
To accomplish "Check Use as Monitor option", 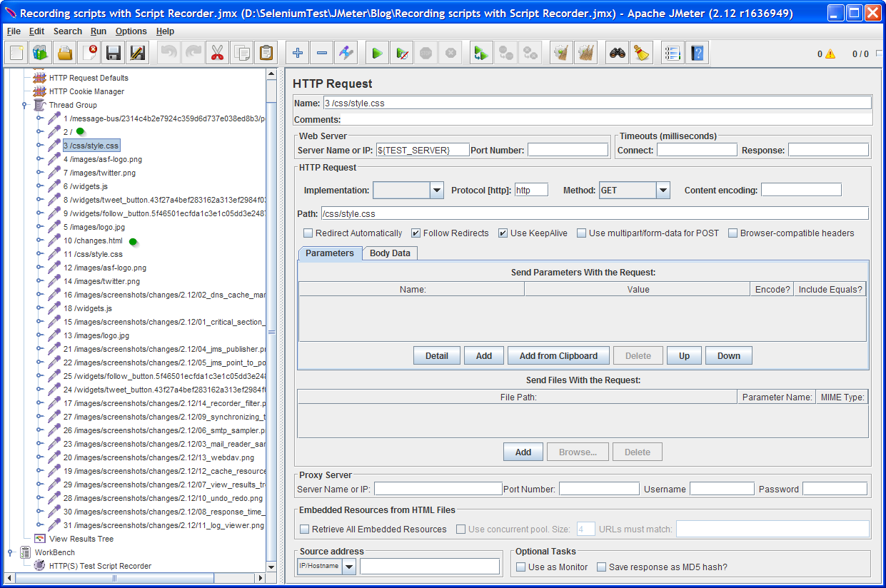I will pyautogui.click(x=521, y=567).
